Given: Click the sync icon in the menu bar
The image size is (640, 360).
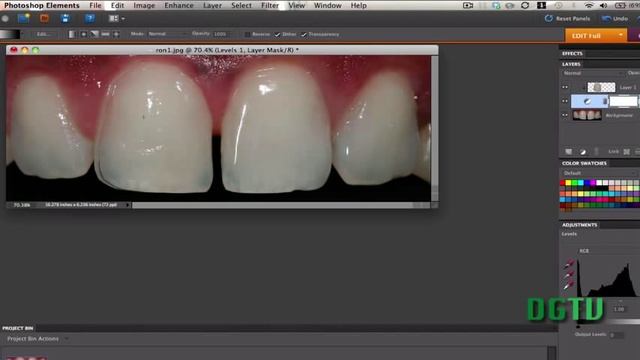Looking at the screenshot, I should pos(525,5).
